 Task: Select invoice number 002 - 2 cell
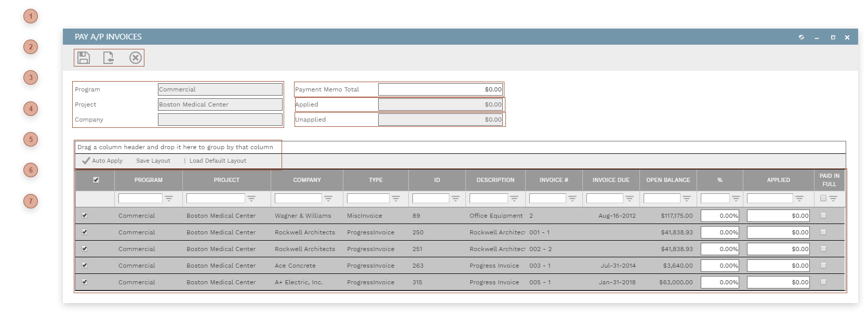(x=541, y=249)
